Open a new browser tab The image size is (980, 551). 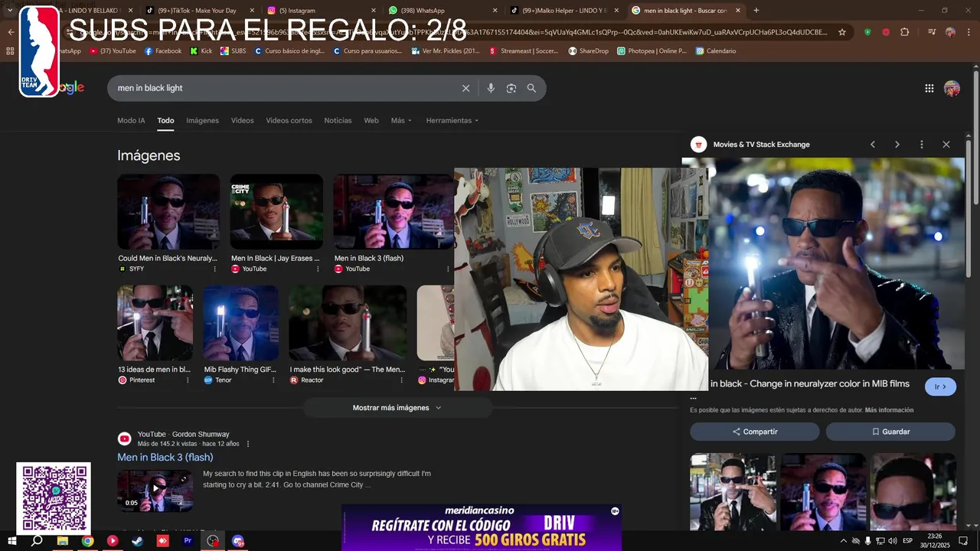point(756,11)
